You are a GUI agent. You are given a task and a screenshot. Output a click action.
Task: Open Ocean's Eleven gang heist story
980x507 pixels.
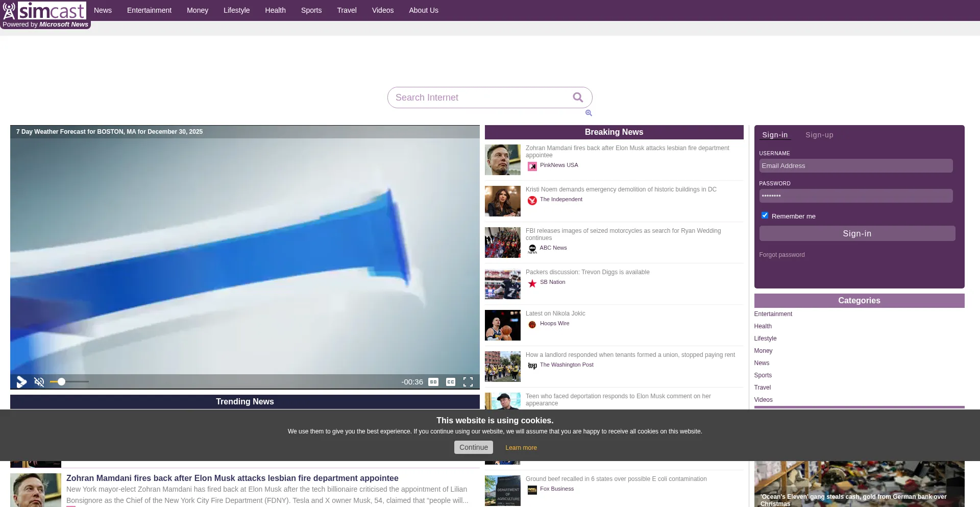point(853,500)
